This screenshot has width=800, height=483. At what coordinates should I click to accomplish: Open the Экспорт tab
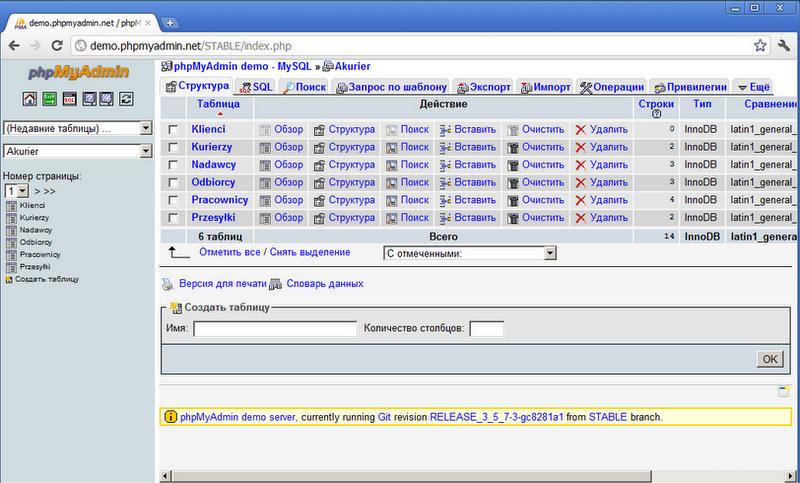[484, 87]
